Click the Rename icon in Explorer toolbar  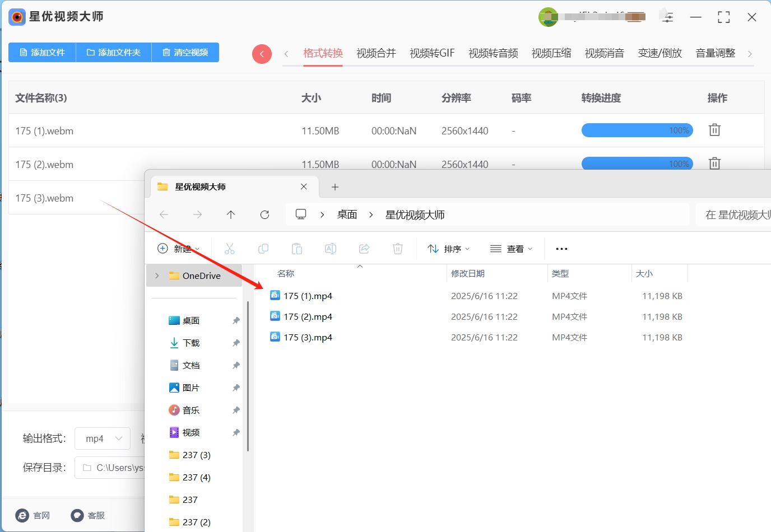331,249
